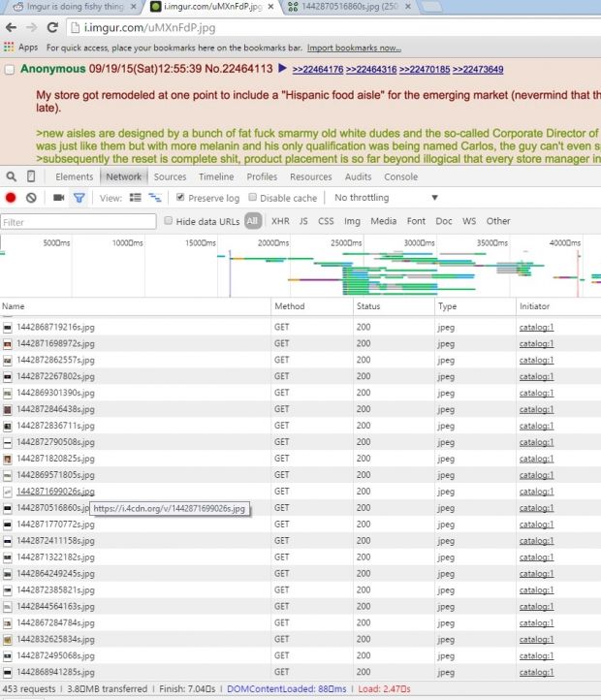Open the Resources panel tab
The width and height of the screenshot is (601, 700).
tap(311, 176)
